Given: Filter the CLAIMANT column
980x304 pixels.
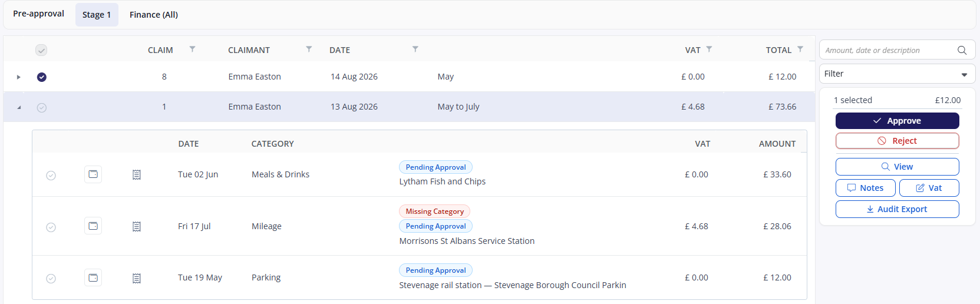Looking at the screenshot, I should tap(309, 49).
